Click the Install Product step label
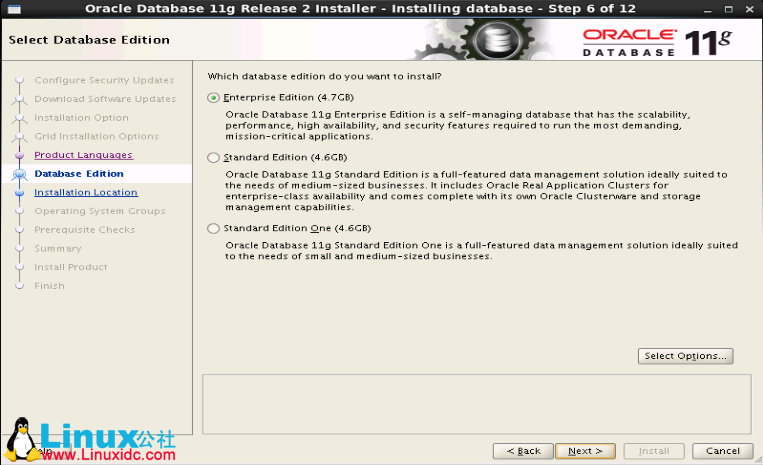Viewport: 763px width, 465px height. click(x=71, y=267)
